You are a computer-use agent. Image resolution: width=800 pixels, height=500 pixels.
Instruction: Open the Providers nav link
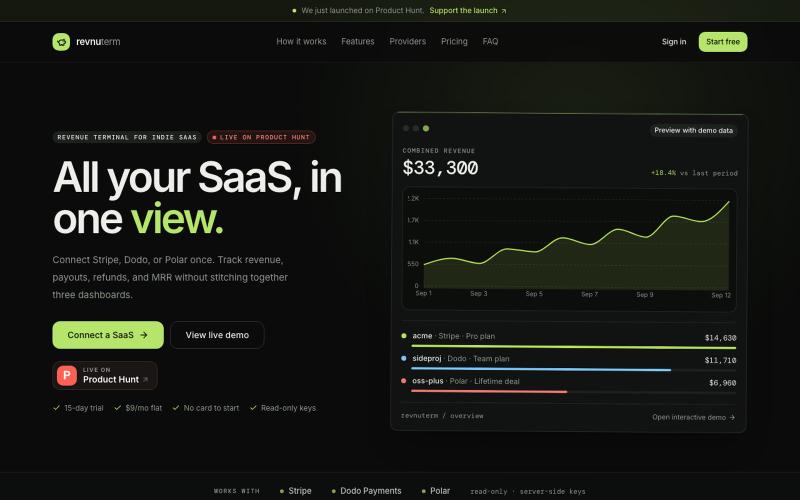(407, 41)
